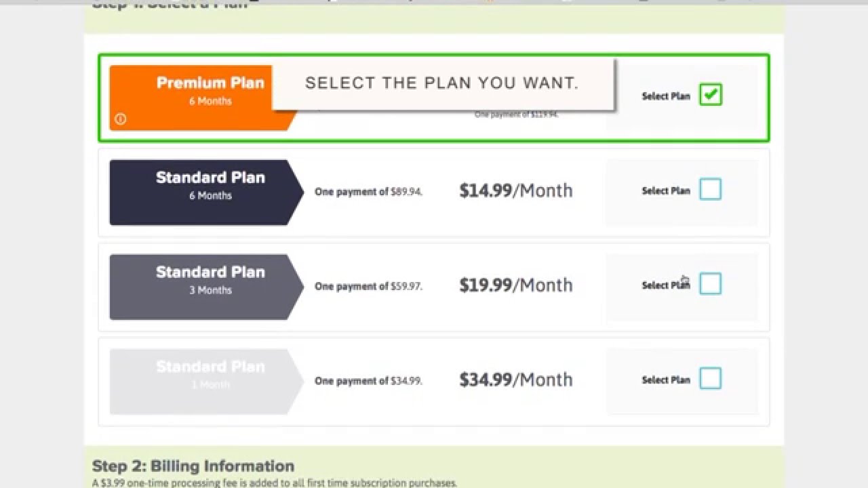Viewport: 868px width, 488px height.
Task: Click the "One payment of $59.97" text
Action: tap(368, 287)
